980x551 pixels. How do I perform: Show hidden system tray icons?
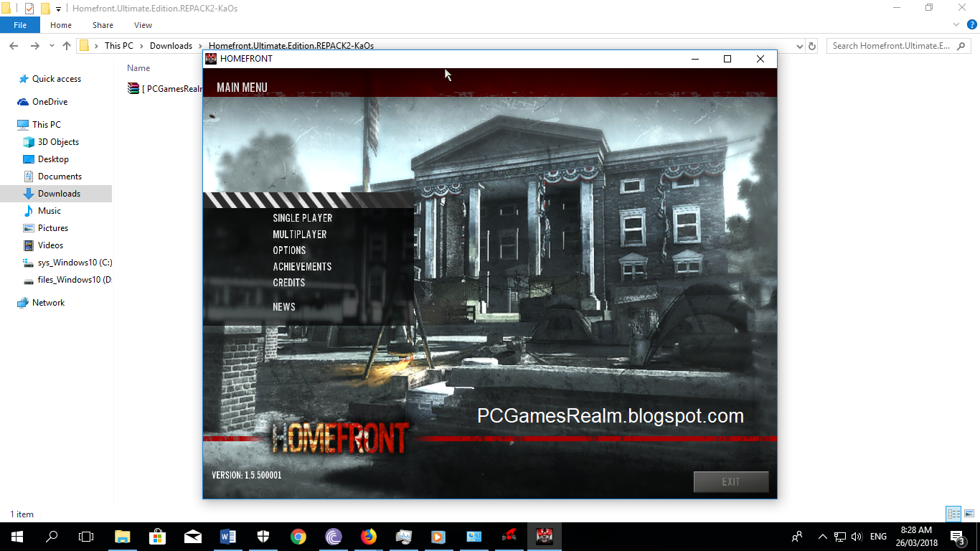[x=822, y=537]
